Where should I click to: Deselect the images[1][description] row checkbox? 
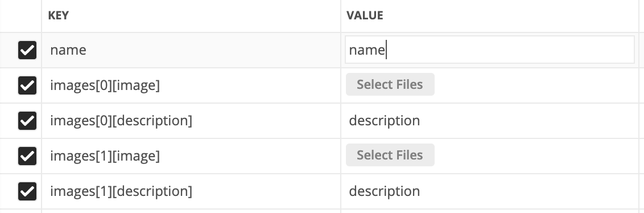click(x=27, y=191)
